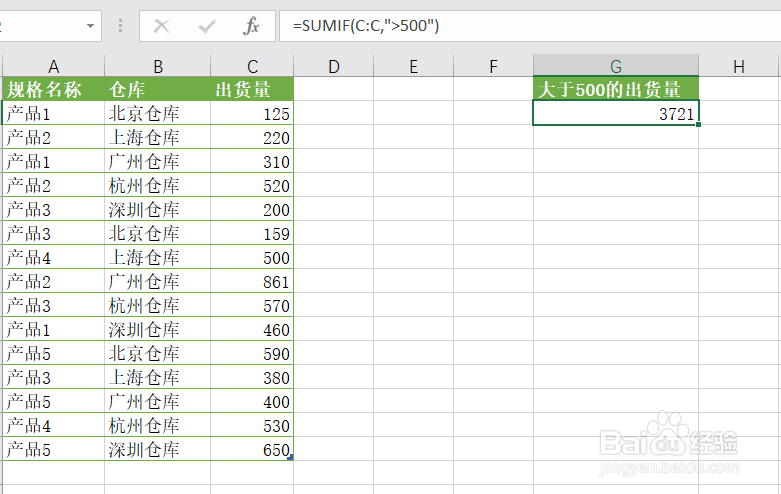Screen dimensions: 781x494
Task: Click the 大于500的出货量 header cell
Action: click(616, 89)
